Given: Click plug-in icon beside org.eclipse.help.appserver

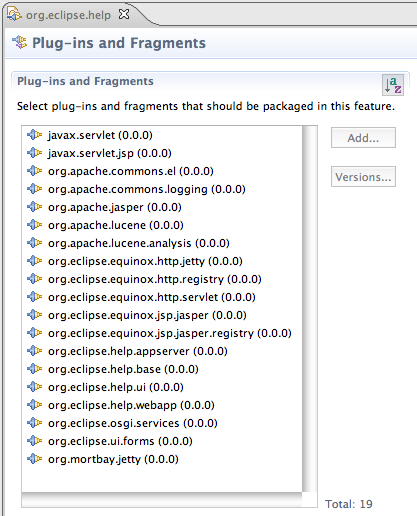Looking at the screenshot, I should [x=35, y=351].
